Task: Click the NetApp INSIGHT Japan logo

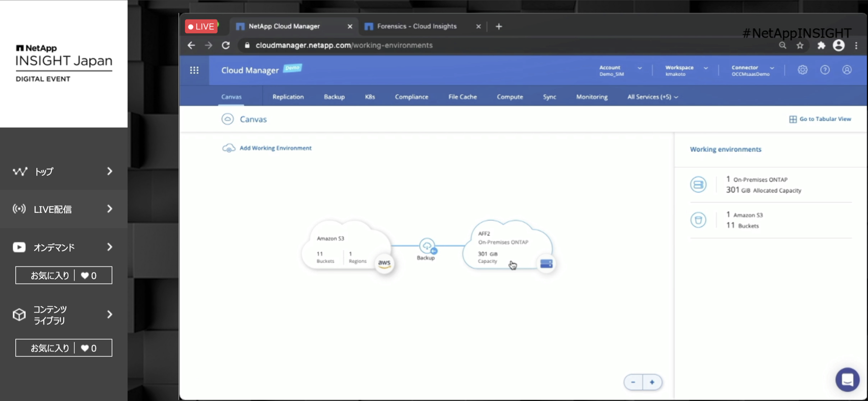Action: pos(64,63)
